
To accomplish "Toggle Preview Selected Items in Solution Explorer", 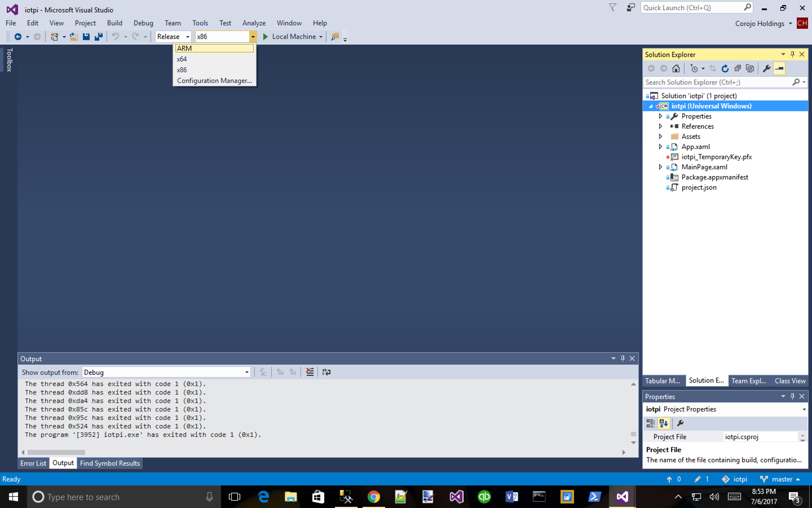I will tap(779, 68).
